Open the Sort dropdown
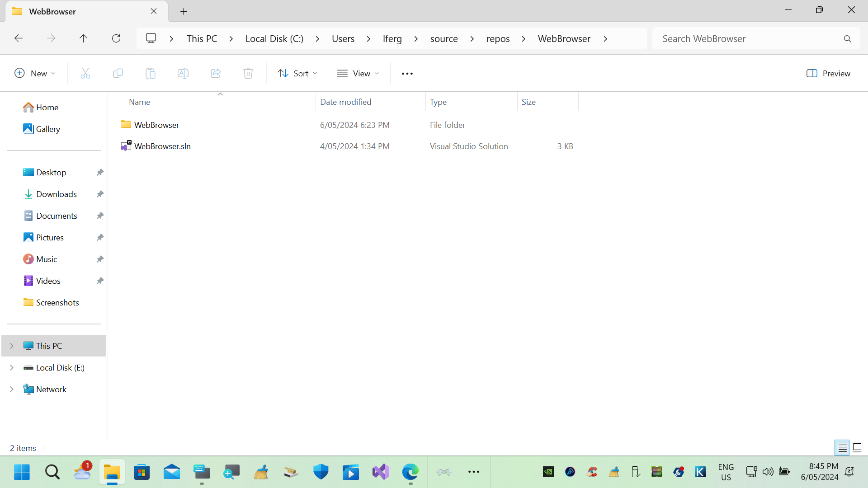The width and height of the screenshot is (868, 488). tap(297, 73)
